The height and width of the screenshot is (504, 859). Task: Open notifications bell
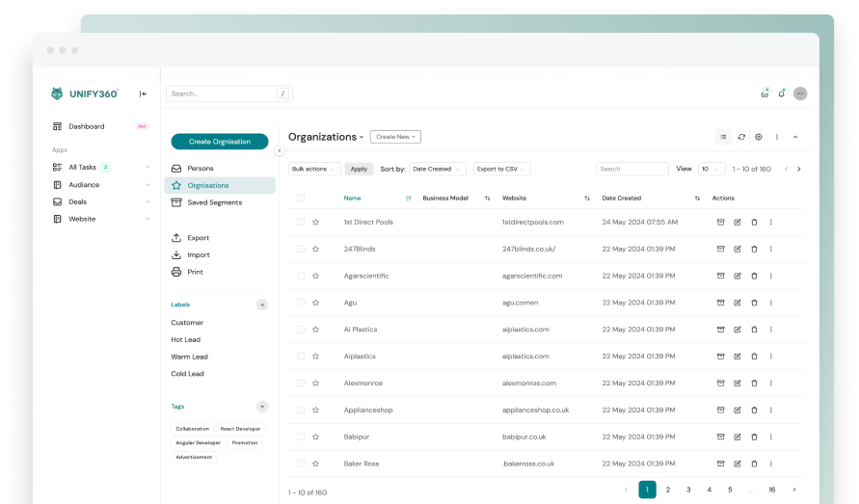[x=782, y=93]
